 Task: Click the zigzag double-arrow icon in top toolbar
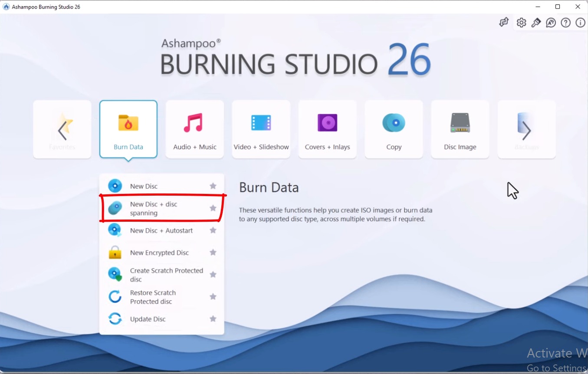coord(504,23)
